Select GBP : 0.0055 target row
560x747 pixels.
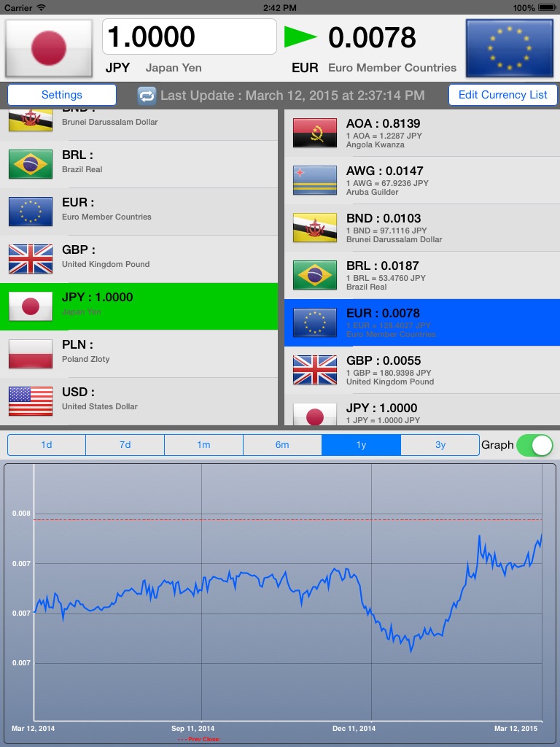click(422, 370)
